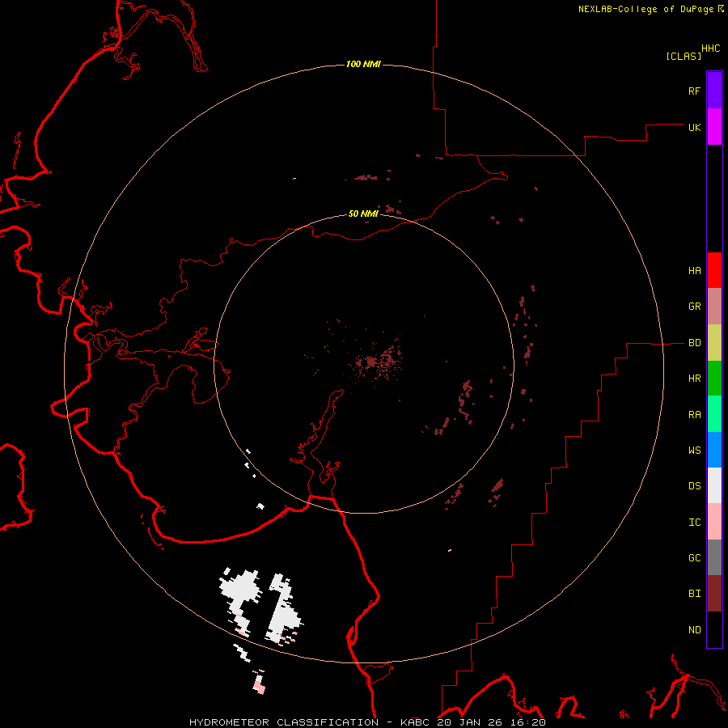Click the WS blue legend swatch

[714, 450]
